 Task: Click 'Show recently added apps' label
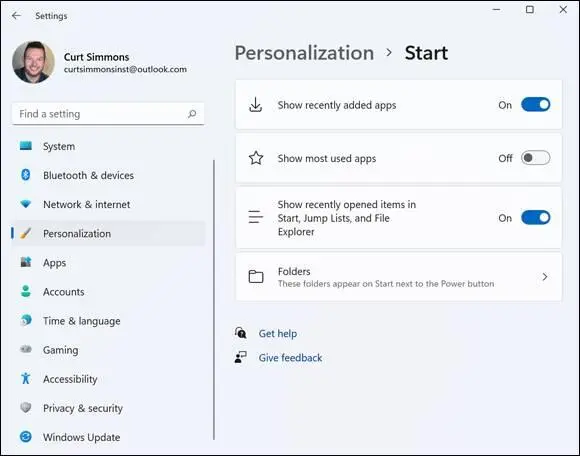click(337, 105)
